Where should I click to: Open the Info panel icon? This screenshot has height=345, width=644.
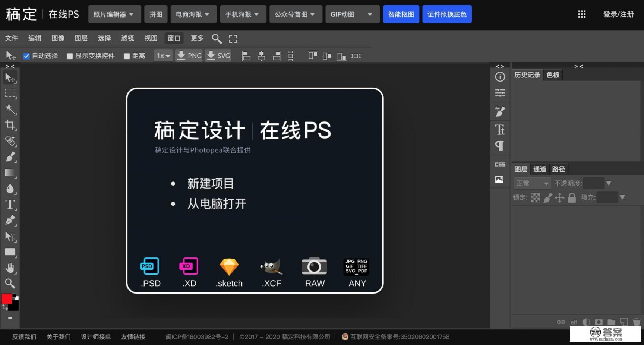coord(500,77)
